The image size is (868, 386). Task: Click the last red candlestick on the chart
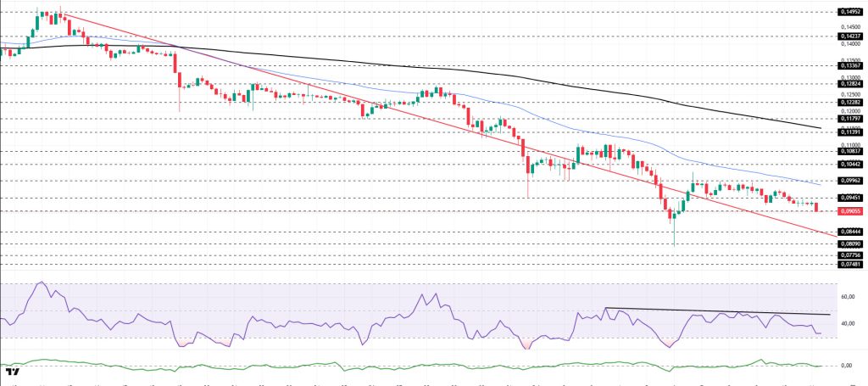pos(816,207)
